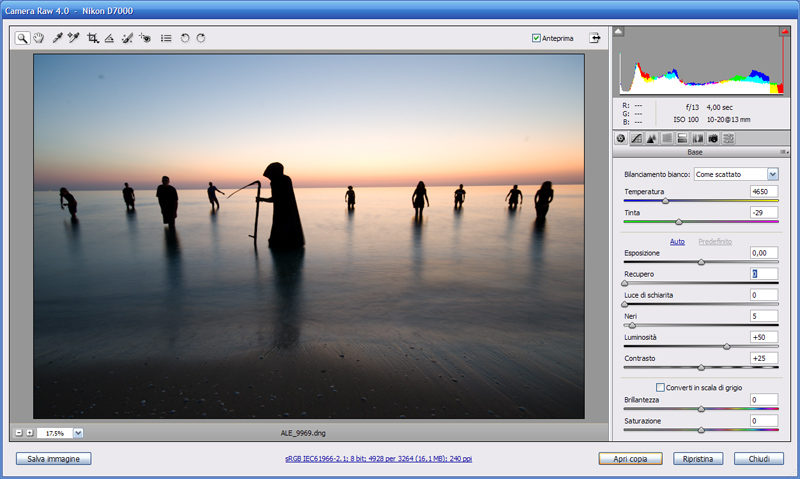
Task: Click the Salva immagine button
Action: [x=54, y=459]
